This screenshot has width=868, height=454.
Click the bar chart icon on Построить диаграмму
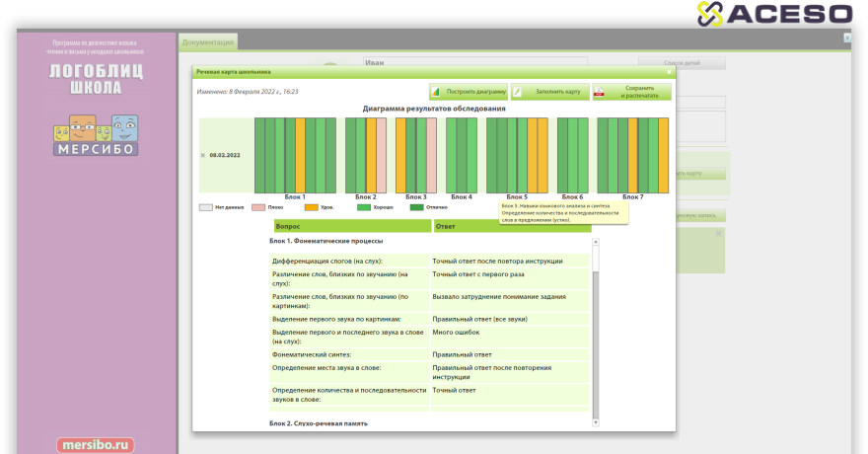[436, 92]
